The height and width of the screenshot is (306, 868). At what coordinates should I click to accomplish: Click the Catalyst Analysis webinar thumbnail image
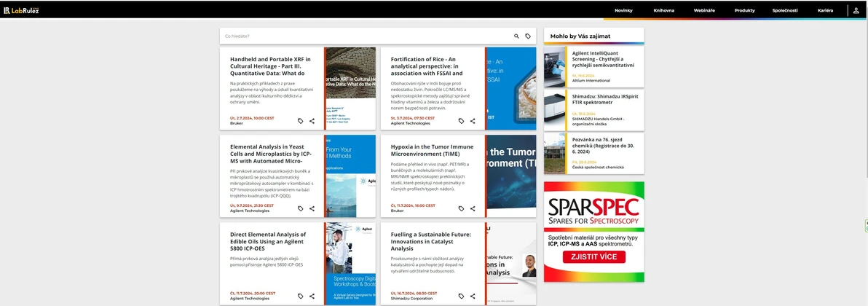click(511, 264)
